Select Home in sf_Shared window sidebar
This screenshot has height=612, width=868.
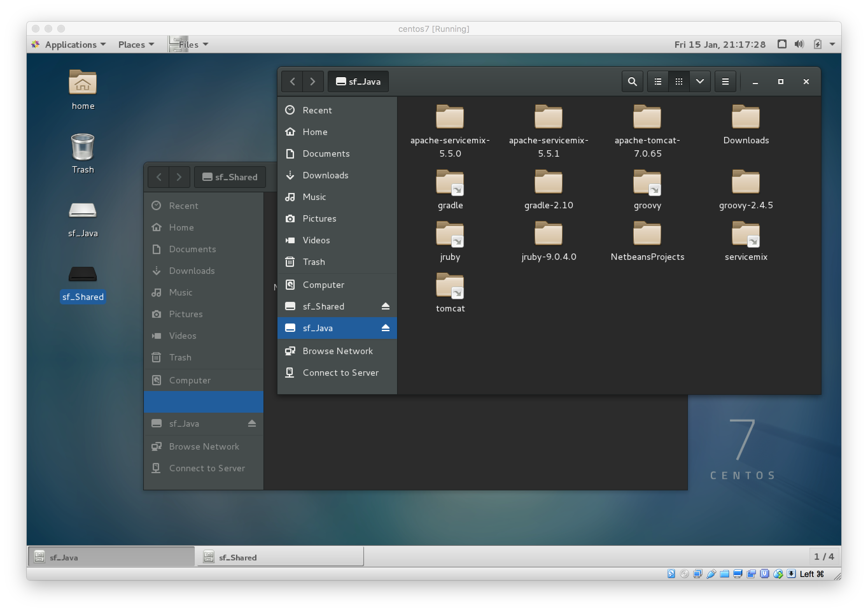click(x=203, y=227)
